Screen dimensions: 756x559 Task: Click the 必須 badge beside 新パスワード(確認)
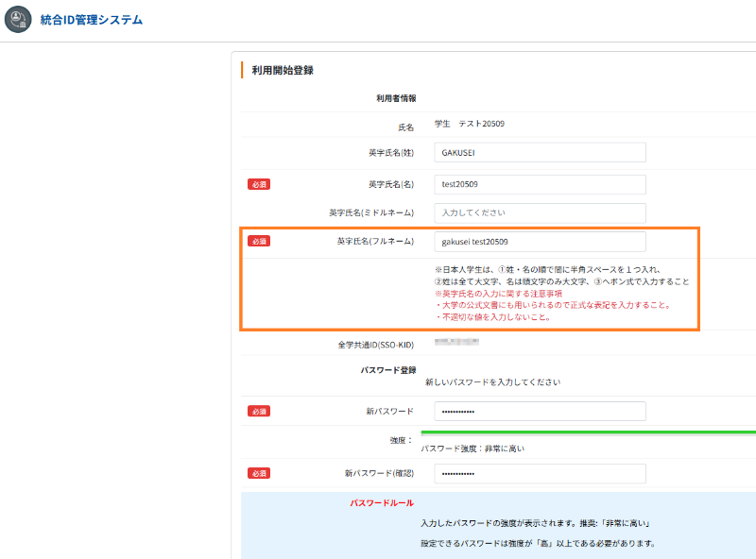(259, 473)
